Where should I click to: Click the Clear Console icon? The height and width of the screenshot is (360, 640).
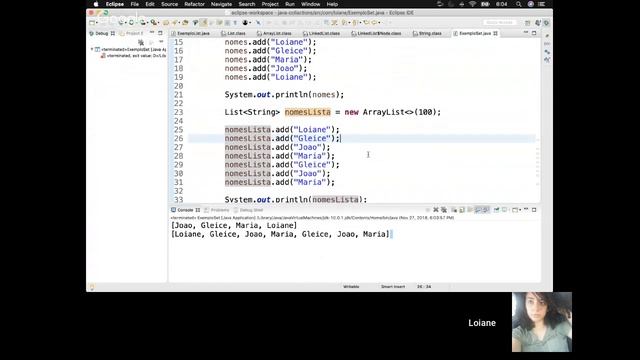[x=454, y=210]
